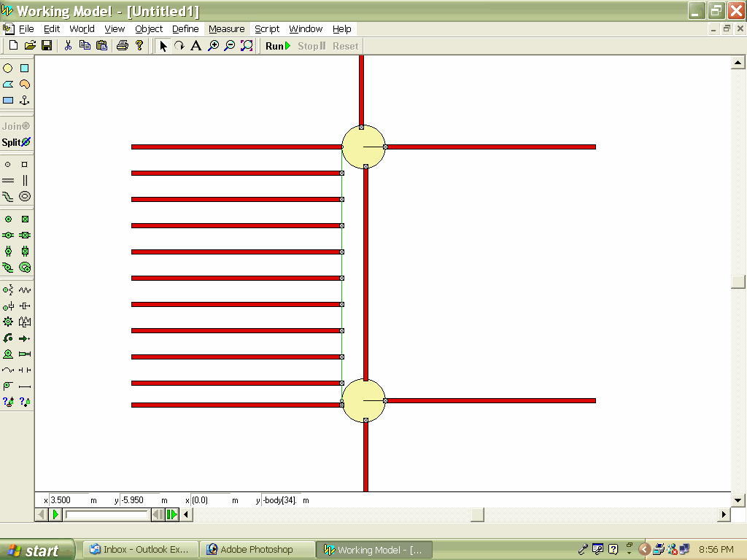
Task: Select the Horizontal slot element tool
Action: (8, 181)
